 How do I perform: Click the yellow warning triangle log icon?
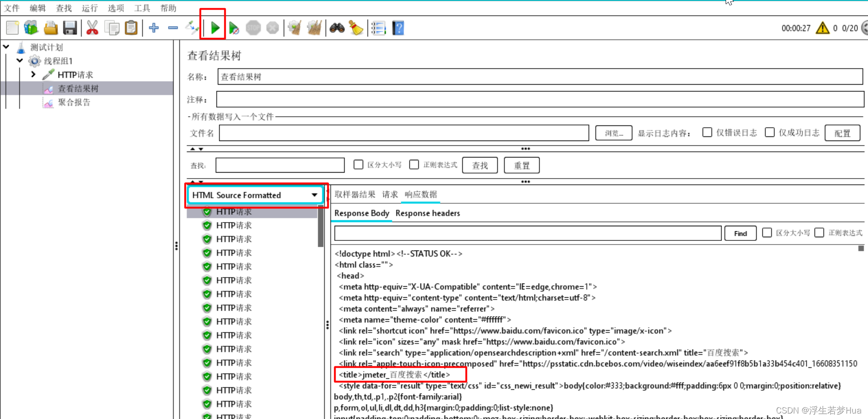823,28
